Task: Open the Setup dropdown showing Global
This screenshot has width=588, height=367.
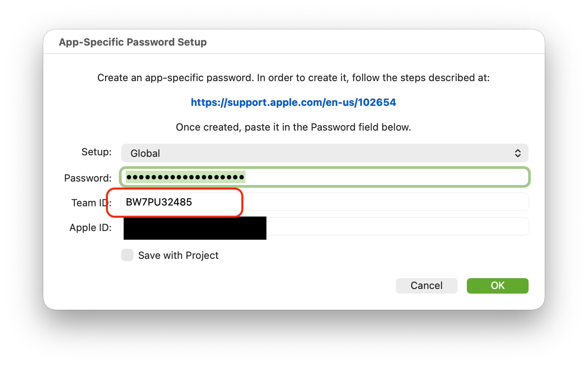Action: click(x=324, y=153)
